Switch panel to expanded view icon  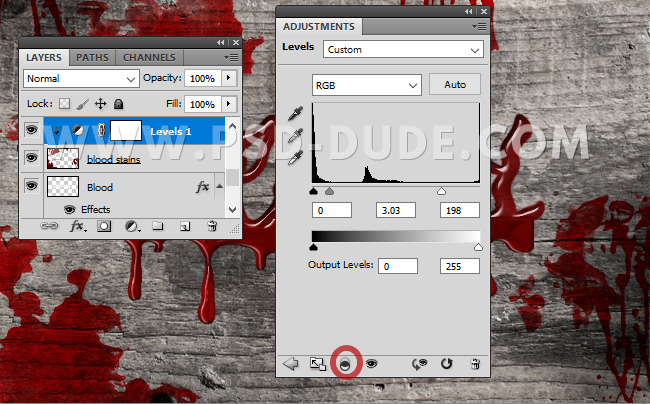point(318,364)
